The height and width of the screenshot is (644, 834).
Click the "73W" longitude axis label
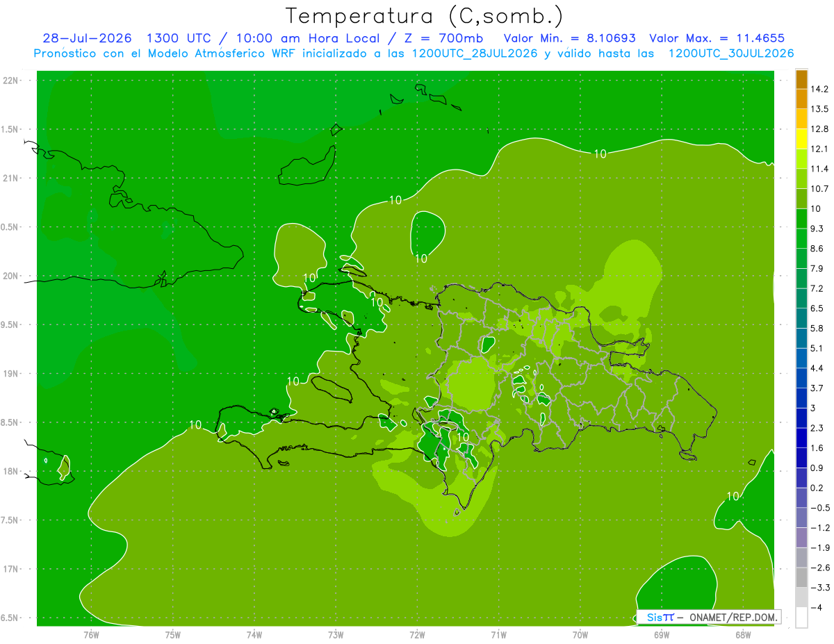336,634
